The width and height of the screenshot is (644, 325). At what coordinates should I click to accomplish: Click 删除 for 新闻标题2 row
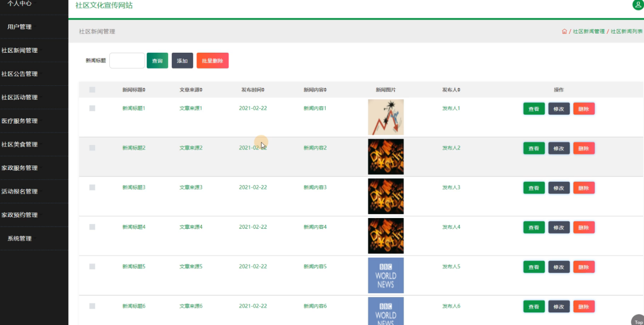click(x=584, y=148)
